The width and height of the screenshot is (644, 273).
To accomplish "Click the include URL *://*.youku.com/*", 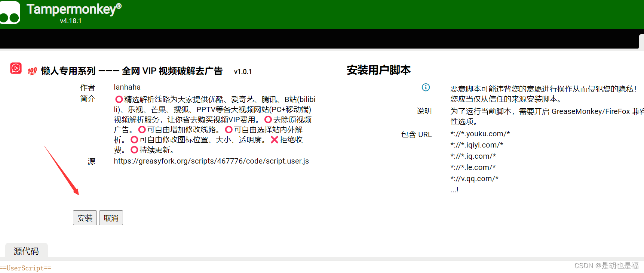I will tap(480, 134).
